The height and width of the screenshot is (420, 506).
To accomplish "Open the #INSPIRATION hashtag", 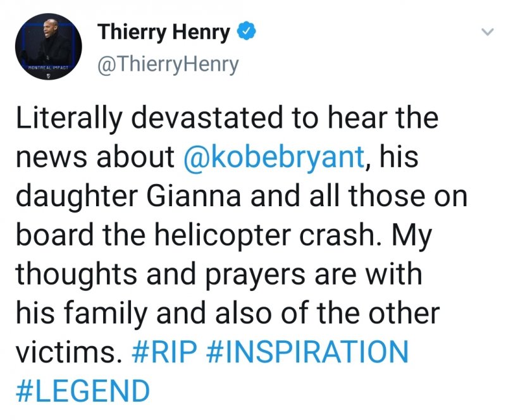I will coord(307,352).
